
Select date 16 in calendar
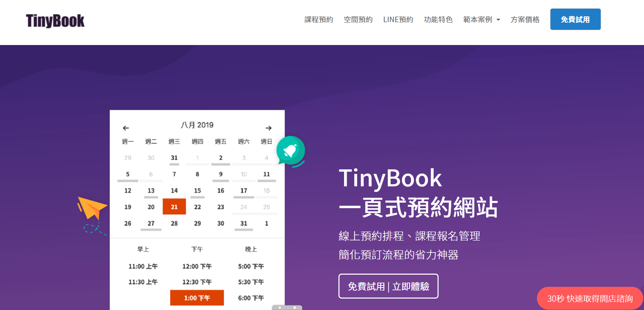[221, 191]
